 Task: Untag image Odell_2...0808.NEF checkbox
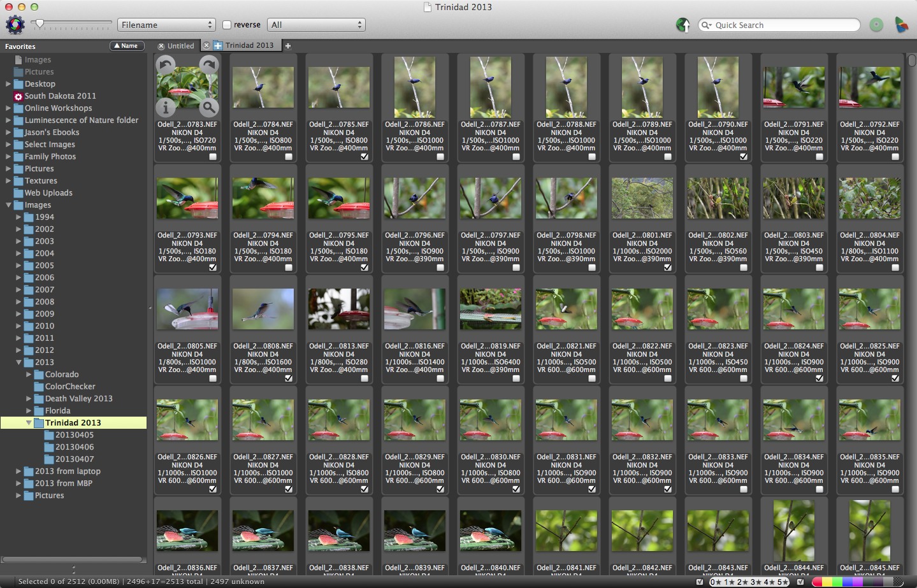click(x=289, y=378)
